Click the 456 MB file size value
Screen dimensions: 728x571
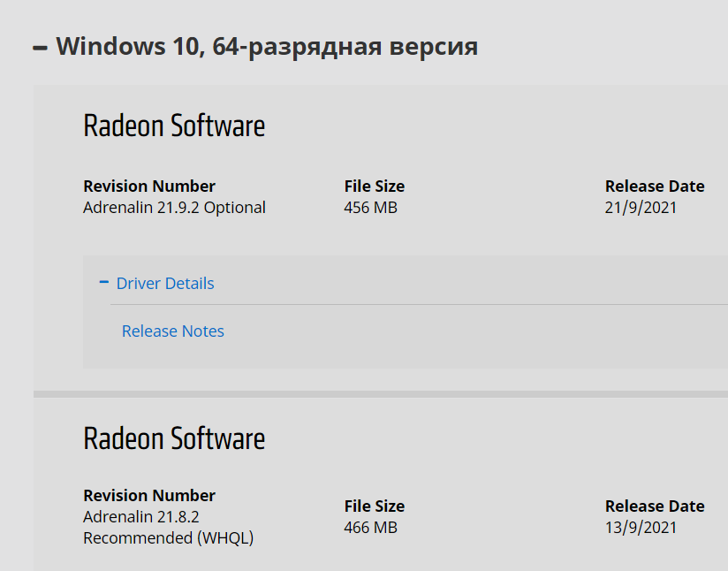[x=370, y=208]
